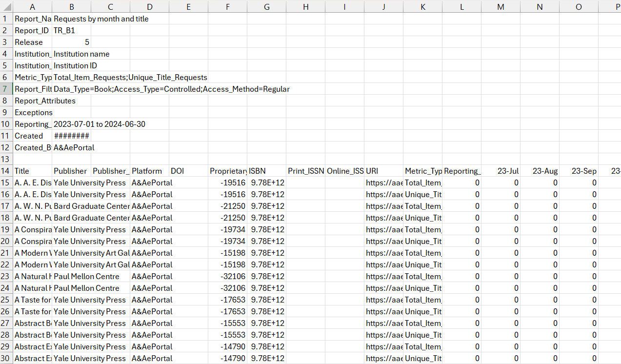
Task: Select column B header
Action: pos(71,7)
